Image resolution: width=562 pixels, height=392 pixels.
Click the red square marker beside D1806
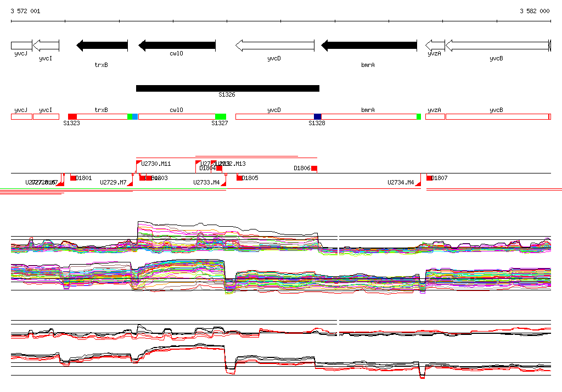pos(314,168)
